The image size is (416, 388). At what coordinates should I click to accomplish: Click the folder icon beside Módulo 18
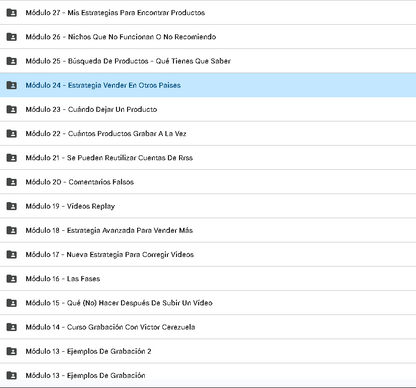coord(12,230)
